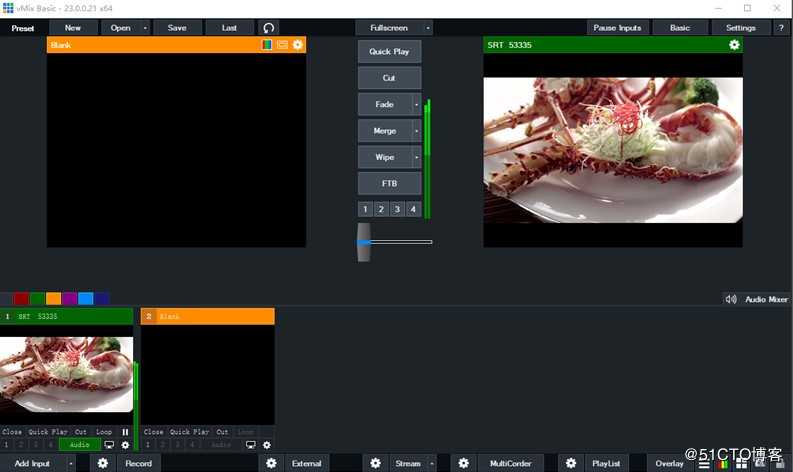Screen dimensions: 793x472
Task: Click the External output button
Action: (x=306, y=463)
